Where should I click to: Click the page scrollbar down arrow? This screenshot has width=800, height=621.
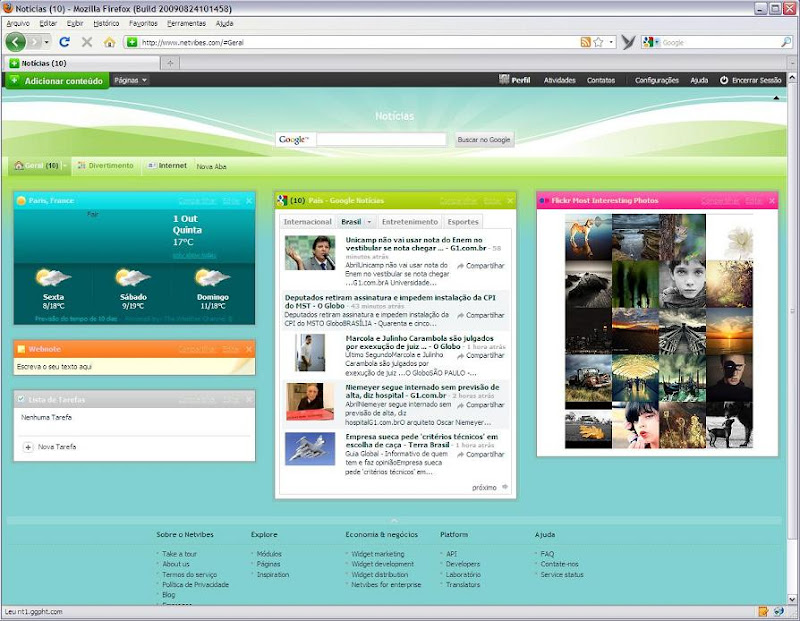(793, 599)
